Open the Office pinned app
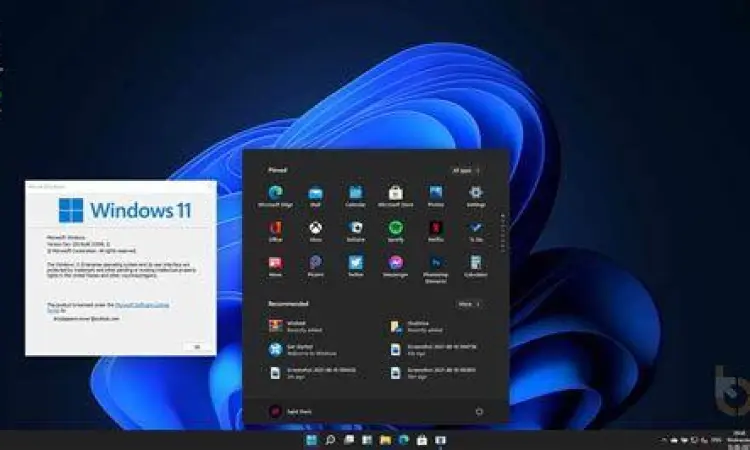 pyautogui.click(x=275, y=228)
